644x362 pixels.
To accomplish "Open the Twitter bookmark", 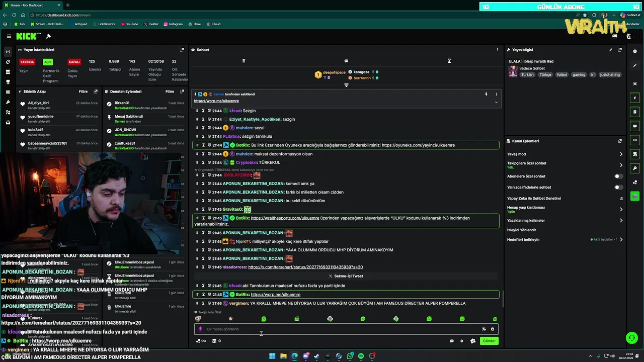I will 151,24.
